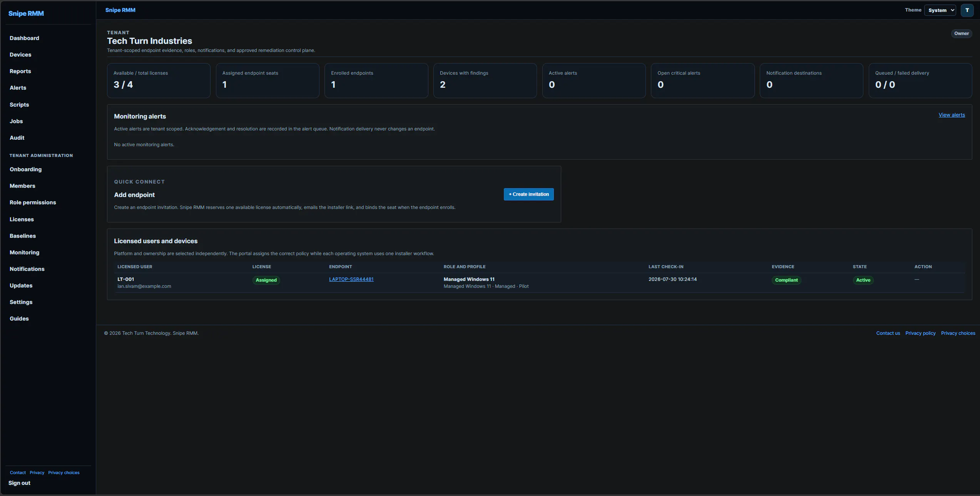This screenshot has width=980, height=496.
Task: Click Contact us in the footer
Action: click(888, 333)
